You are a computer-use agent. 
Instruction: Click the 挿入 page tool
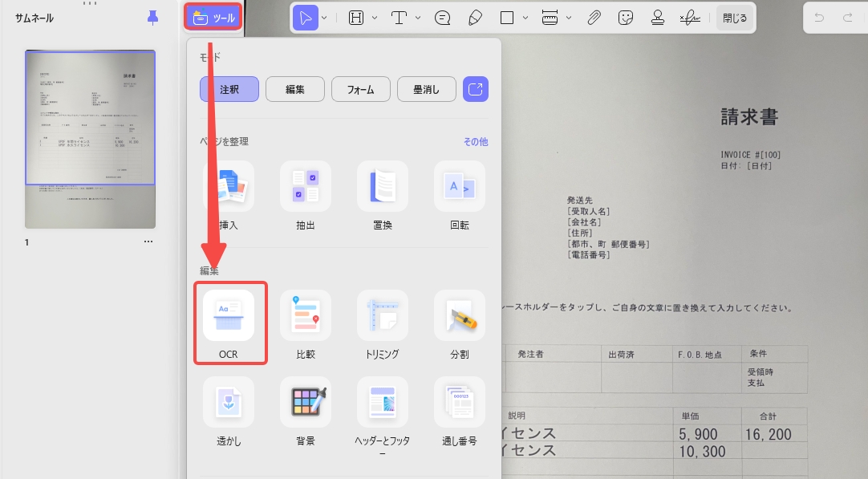click(x=229, y=196)
